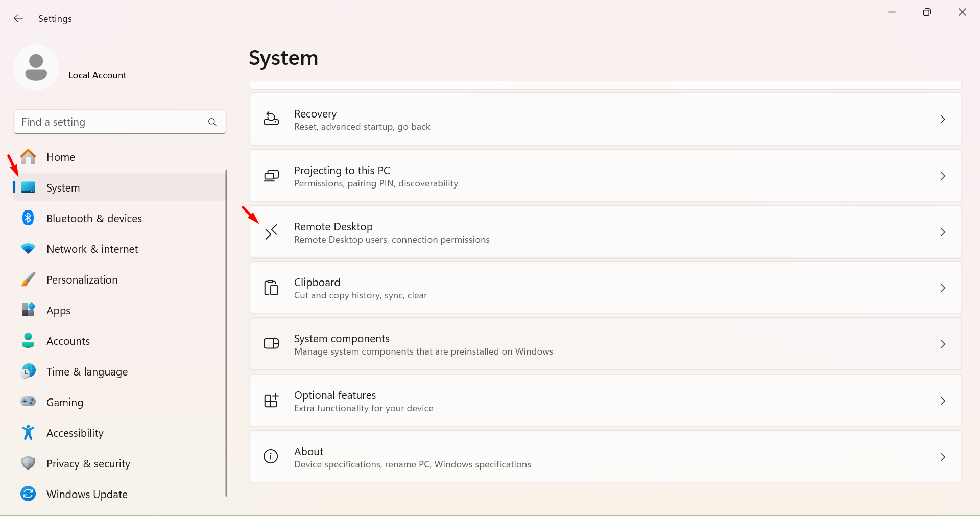The image size is (980, 516).
Task: Go to Windows Update page
Action: [x=87, y=495]
